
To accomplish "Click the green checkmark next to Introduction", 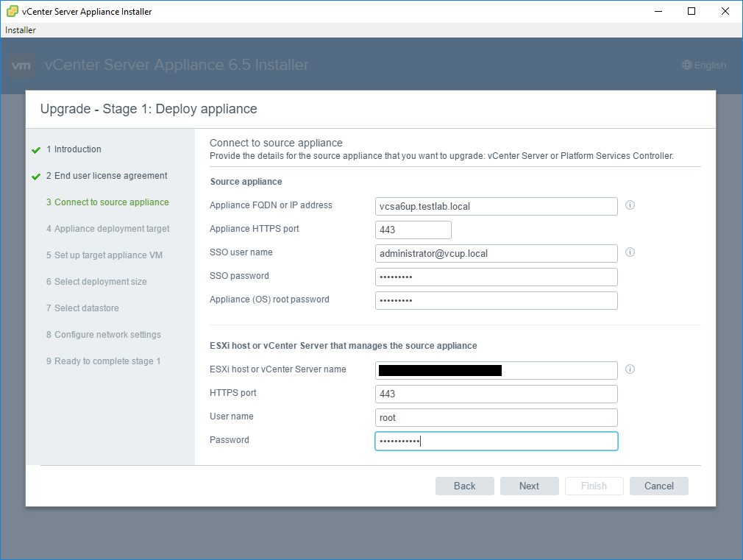I will pyautogui.click(x=36, y=150).
